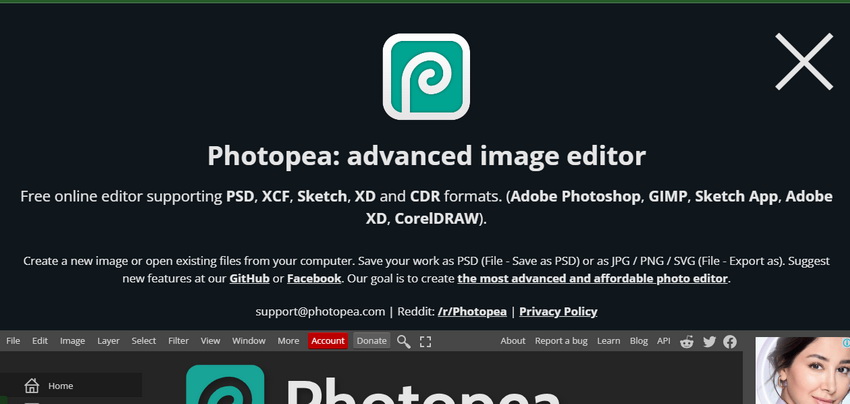Open the /r/Photopea Reddit link

tap(472, 312)
